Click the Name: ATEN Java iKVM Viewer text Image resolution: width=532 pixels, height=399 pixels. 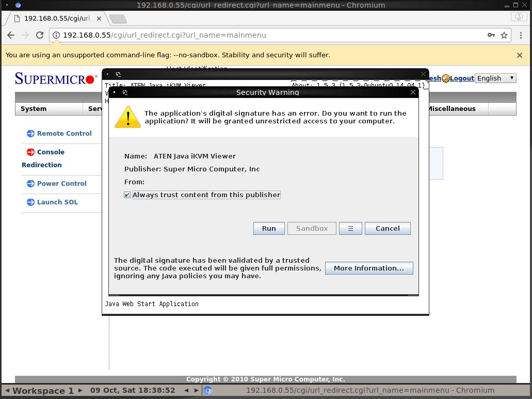(x=180, y=156)
